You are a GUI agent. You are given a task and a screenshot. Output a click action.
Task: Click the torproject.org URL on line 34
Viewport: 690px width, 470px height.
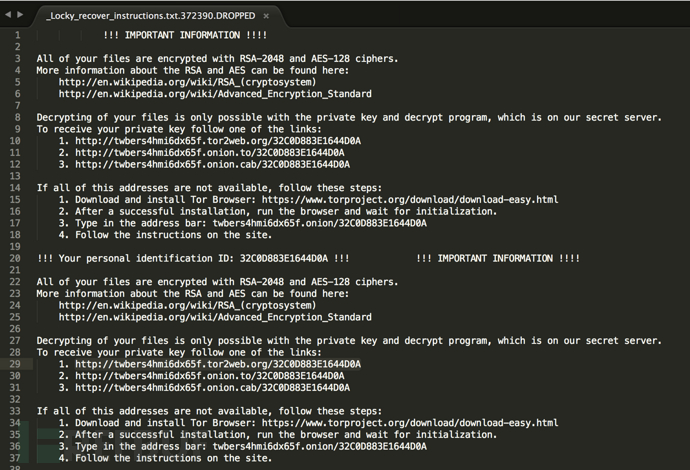coord(410,423)
